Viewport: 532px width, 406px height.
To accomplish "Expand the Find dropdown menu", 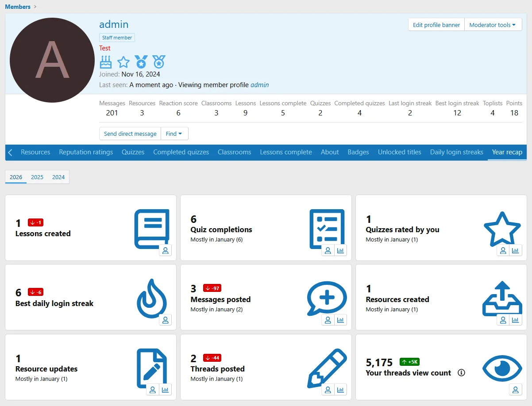I will [x=174, y=134].
